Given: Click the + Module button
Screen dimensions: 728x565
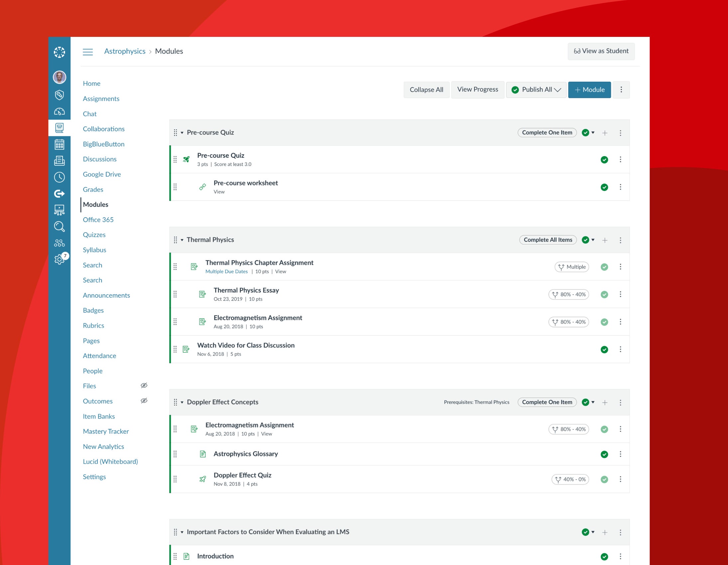Looking at the screenshot, I should pyautogui.click(x=589, y=90).
